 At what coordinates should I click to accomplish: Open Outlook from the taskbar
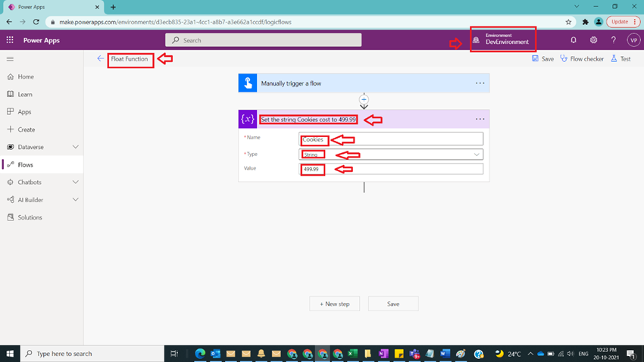click(216, 354)
